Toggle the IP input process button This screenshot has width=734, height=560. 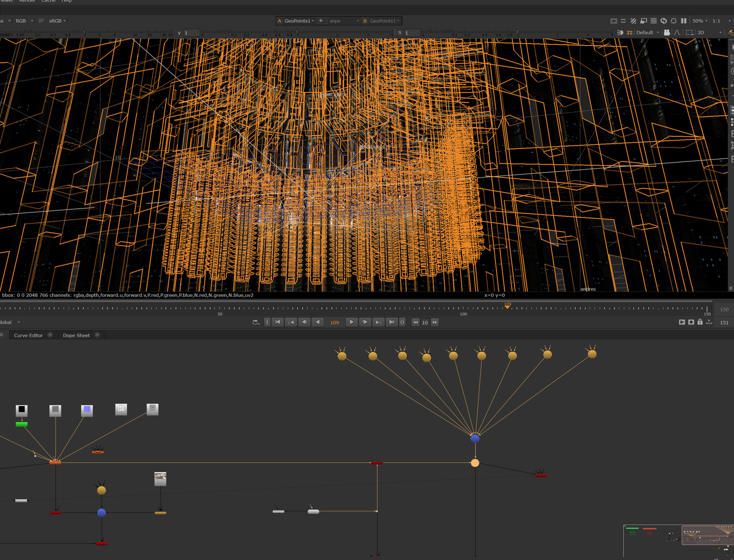point(41,21)
